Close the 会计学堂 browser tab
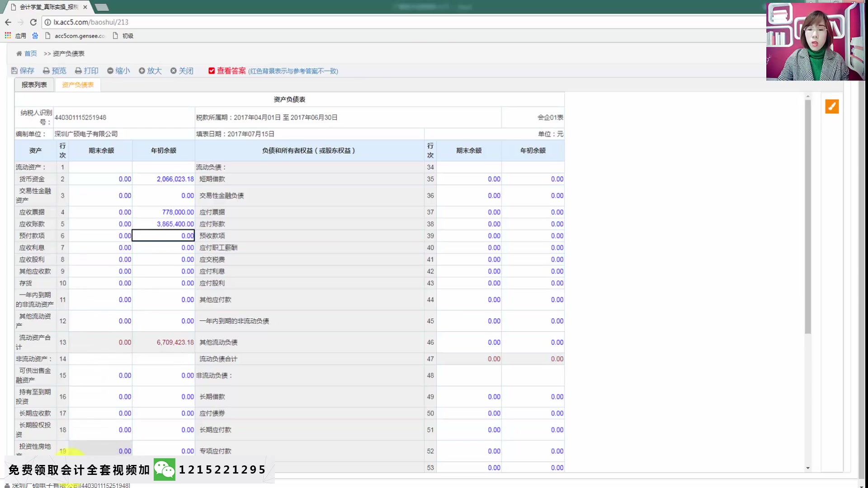Image resolution: width=868 pixels, height=488 pixels. point(85,7)
